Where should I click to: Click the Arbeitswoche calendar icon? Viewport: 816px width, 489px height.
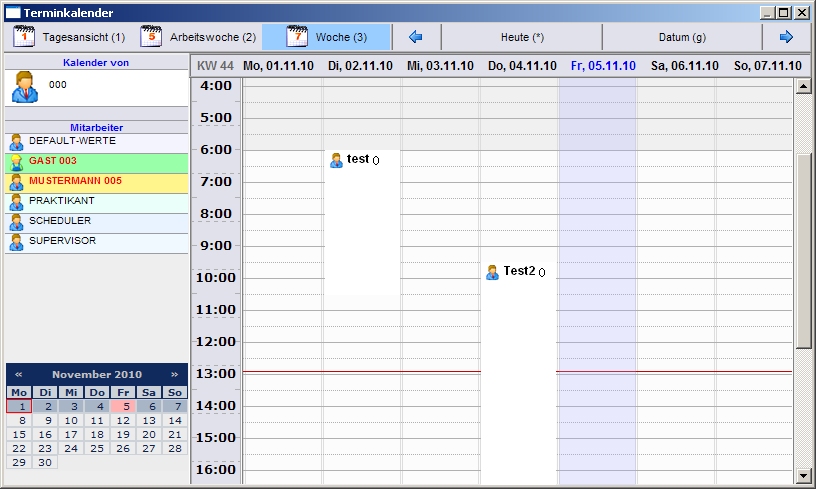tap(151, 37)
